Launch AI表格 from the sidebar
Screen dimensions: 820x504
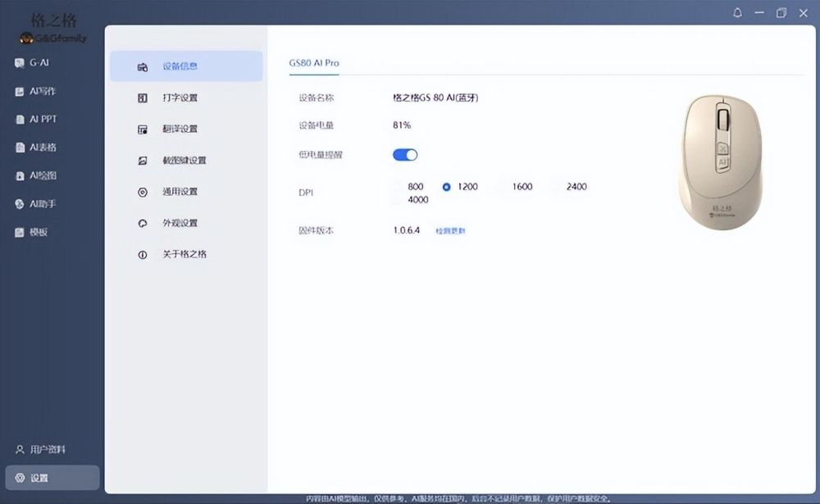click(x=35, y=148)
